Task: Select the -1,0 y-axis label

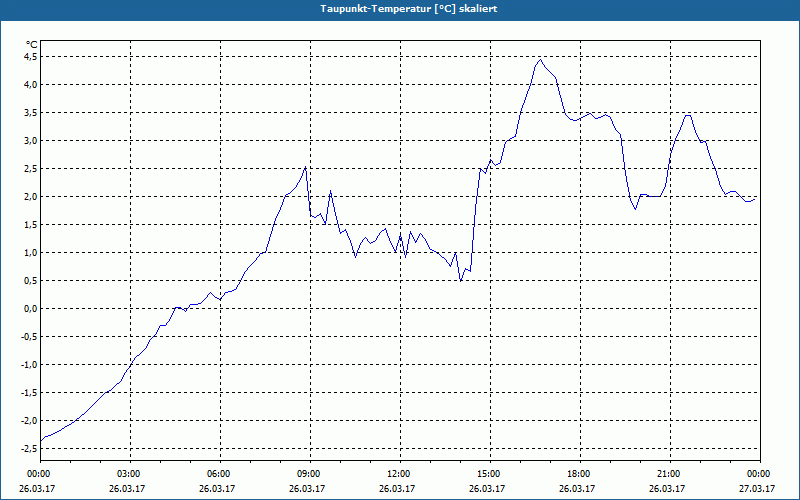Action: (x=29, y=365)
